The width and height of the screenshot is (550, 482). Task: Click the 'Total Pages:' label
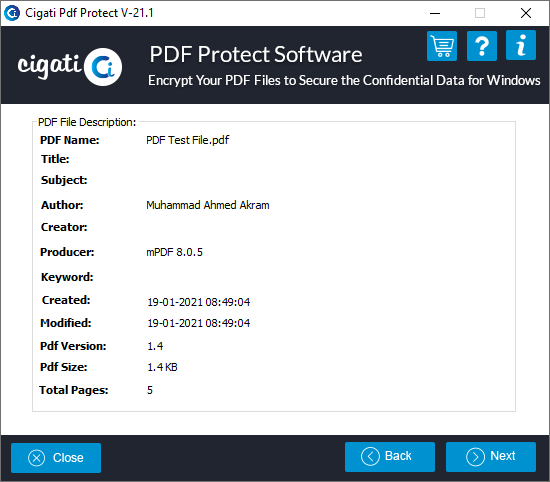point(74,390)
